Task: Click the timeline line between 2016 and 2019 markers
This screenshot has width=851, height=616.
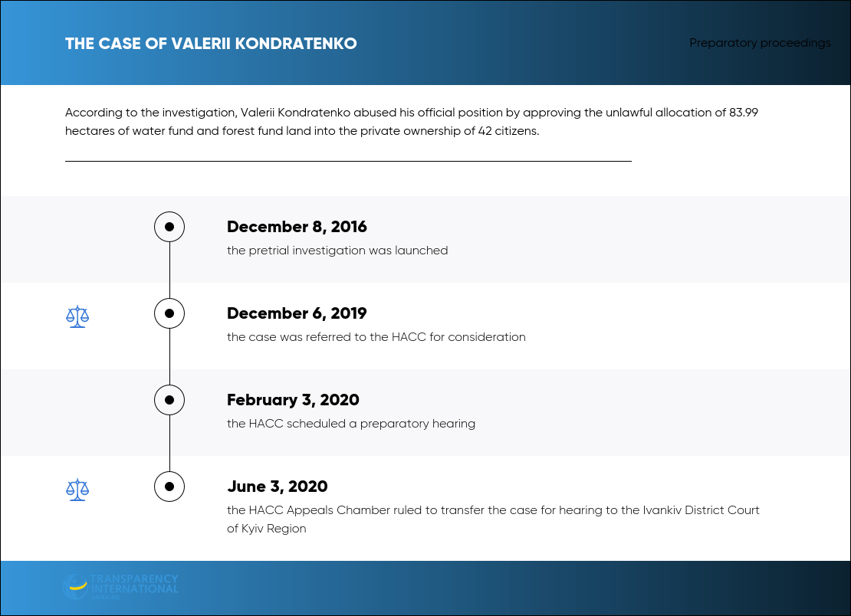Action: click(x=169, y=270)
